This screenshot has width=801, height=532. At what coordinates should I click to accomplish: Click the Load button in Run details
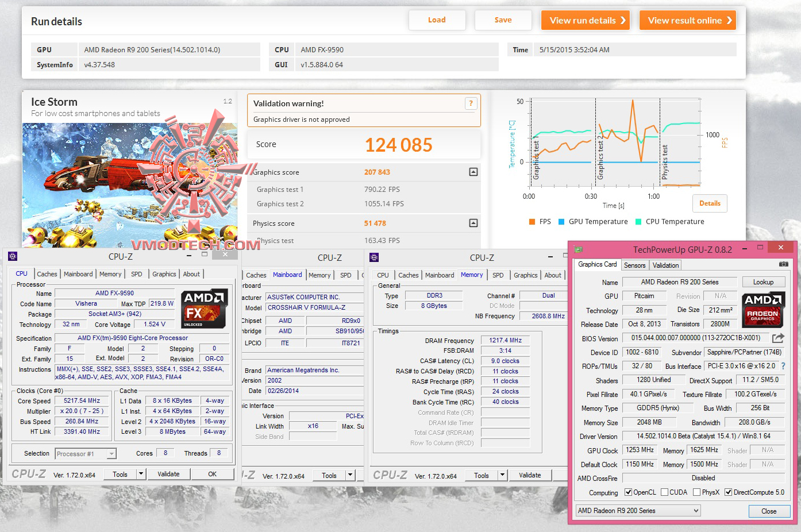click(437, 20)
